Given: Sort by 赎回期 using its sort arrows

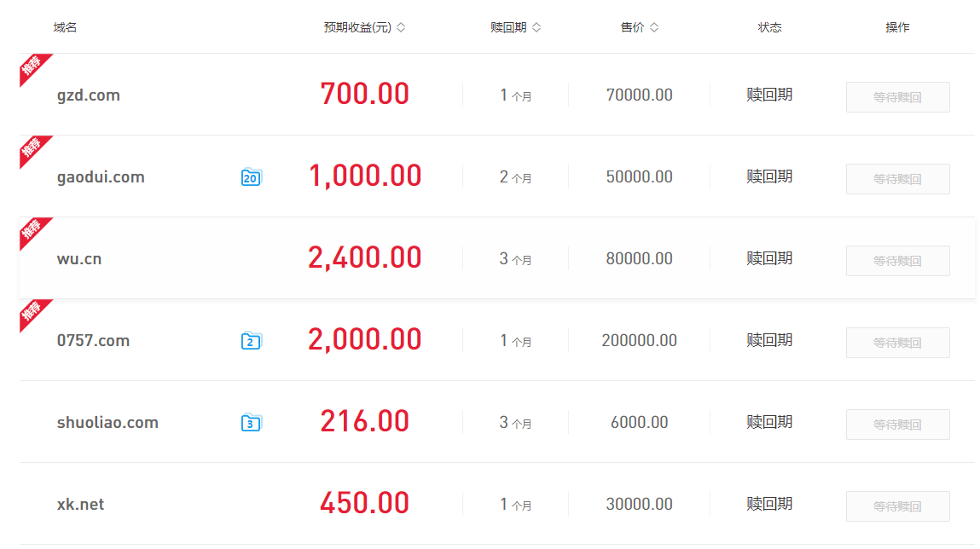Looking at the screenshot, I should click(536, 27).
